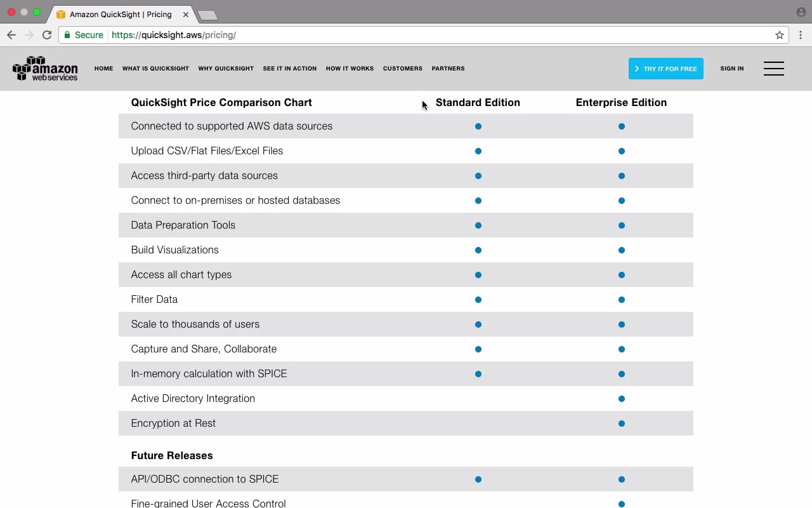Select SEE IT IN ACTION menu item
Screen dimensions: 812x508
(x=289, y=69)
